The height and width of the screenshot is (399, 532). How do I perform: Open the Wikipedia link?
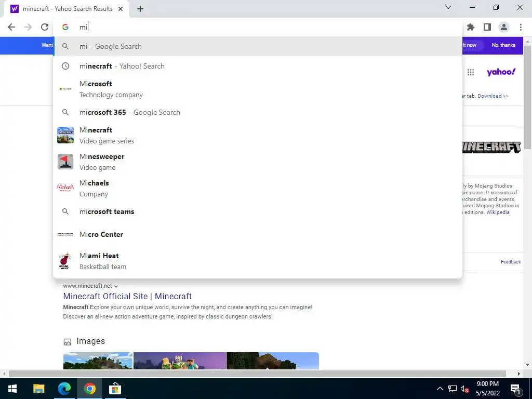coord(498,212)
